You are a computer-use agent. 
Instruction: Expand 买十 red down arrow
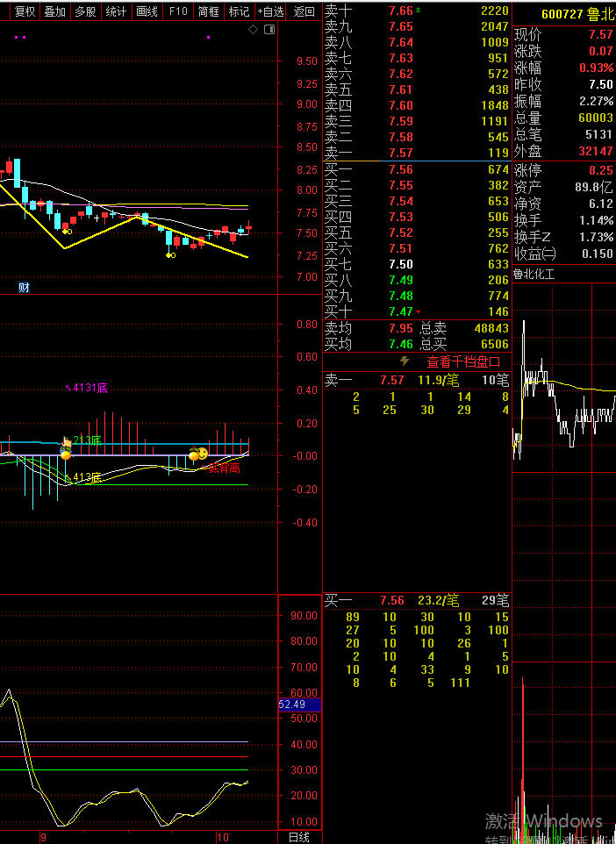click(x=418, y=311)
